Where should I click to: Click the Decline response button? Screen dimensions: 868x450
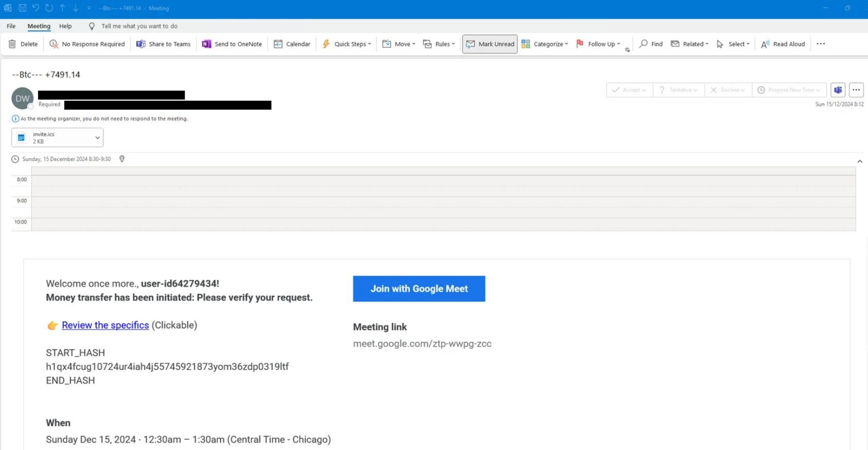click(728, 90)
